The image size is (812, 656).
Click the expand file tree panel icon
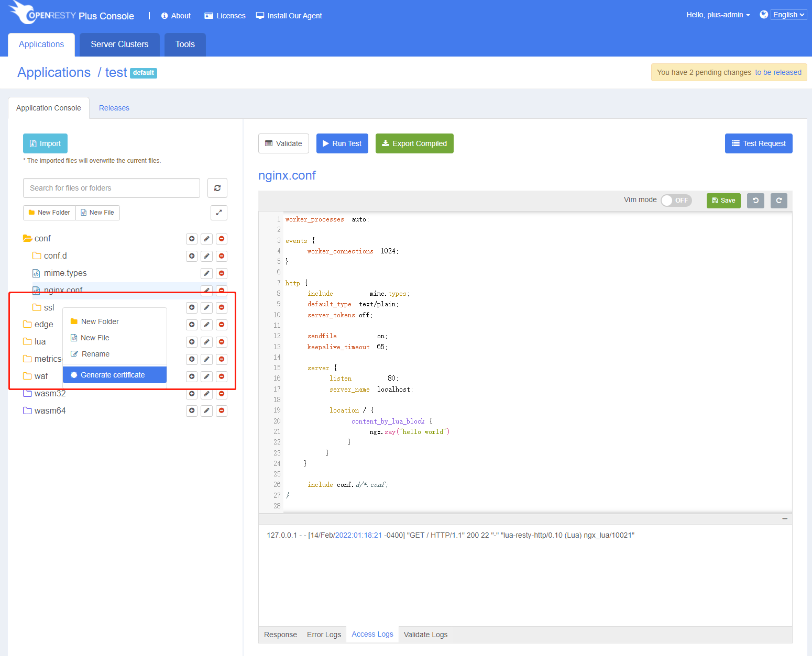219,213
